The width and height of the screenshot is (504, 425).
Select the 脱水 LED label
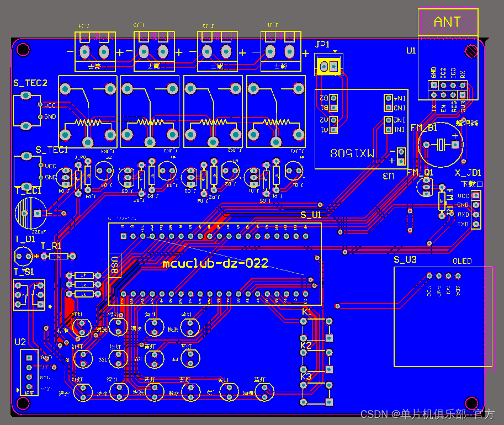click(173, 393)
